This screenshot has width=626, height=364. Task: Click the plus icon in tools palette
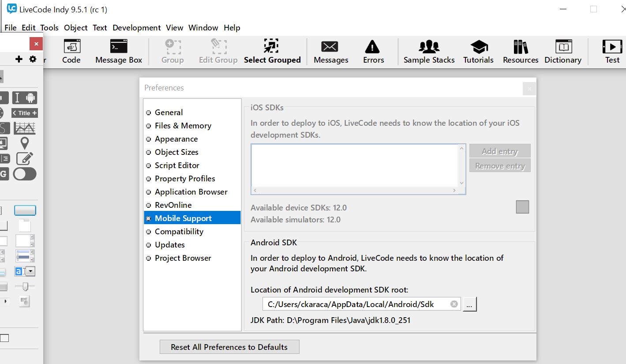[x=19, y=59]
